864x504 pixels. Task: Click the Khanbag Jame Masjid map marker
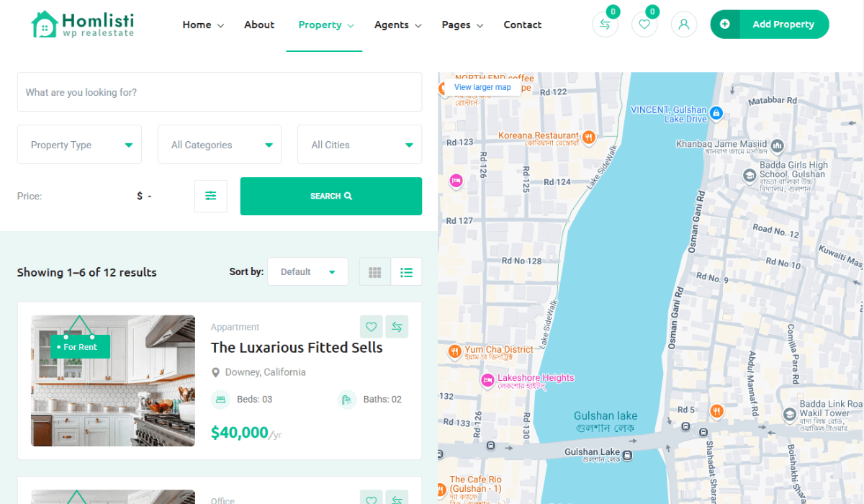pyautogui.click(x=778, y=147)
